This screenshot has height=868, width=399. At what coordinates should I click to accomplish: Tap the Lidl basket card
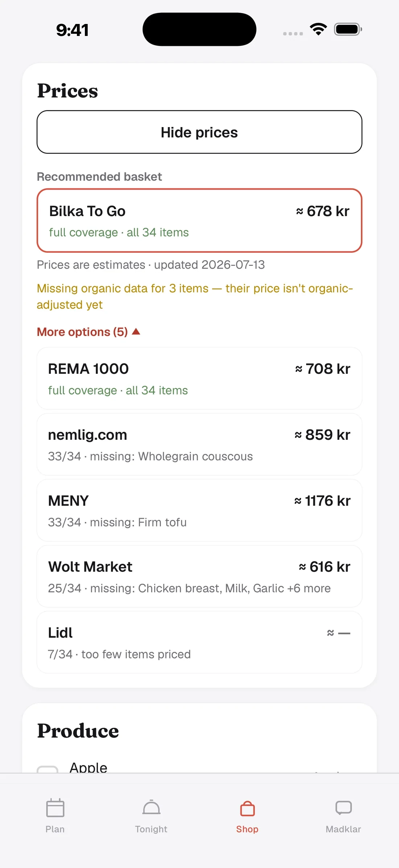pos(199,642)
